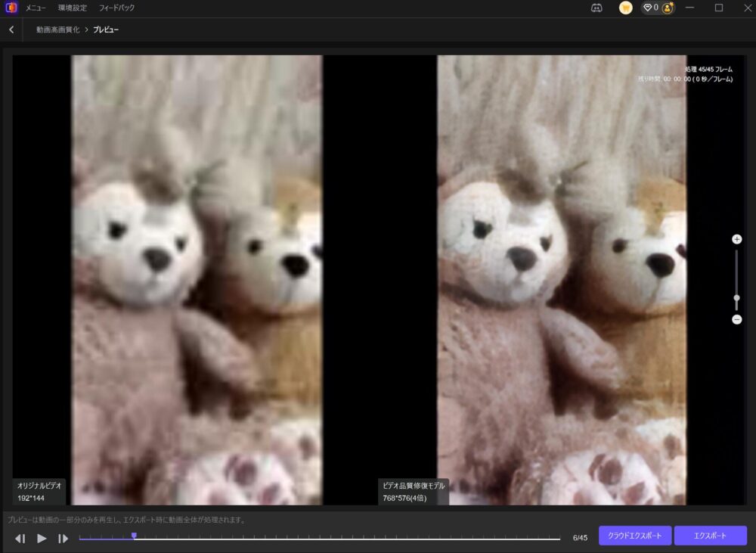The image size is (756, 553).
Task: Play the preview video
Action: pyautogui.click(x=42, y=539)
